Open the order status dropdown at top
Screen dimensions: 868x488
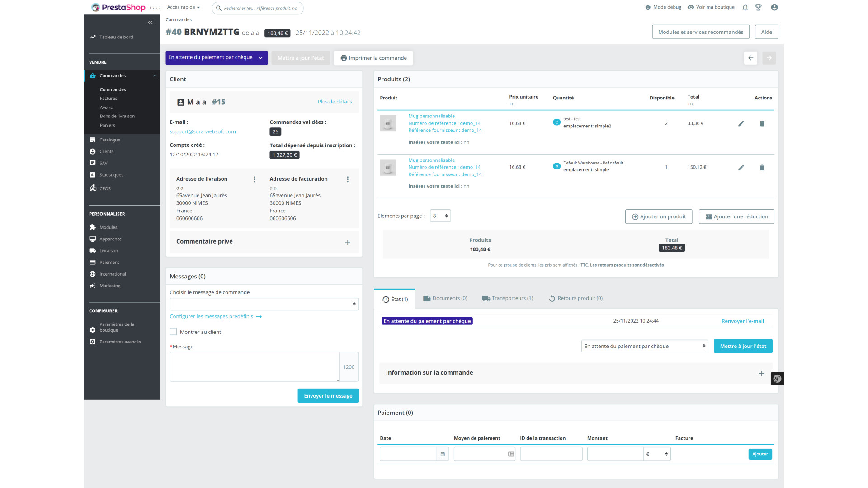click(216, 58)
